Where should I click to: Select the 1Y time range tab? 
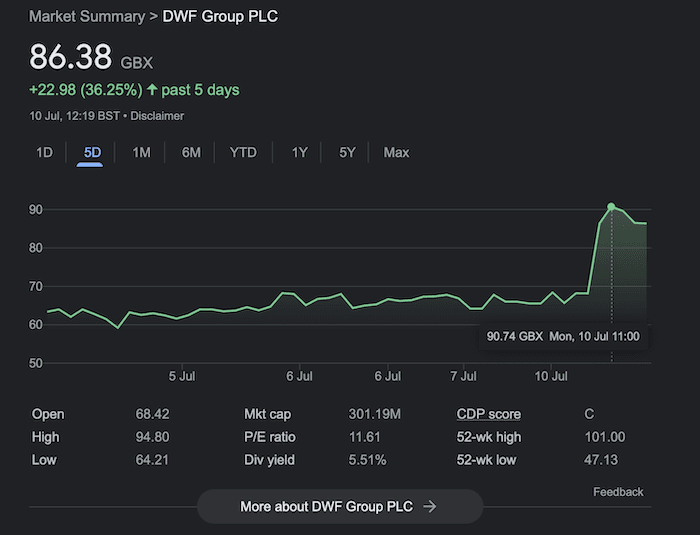(300, 153)
